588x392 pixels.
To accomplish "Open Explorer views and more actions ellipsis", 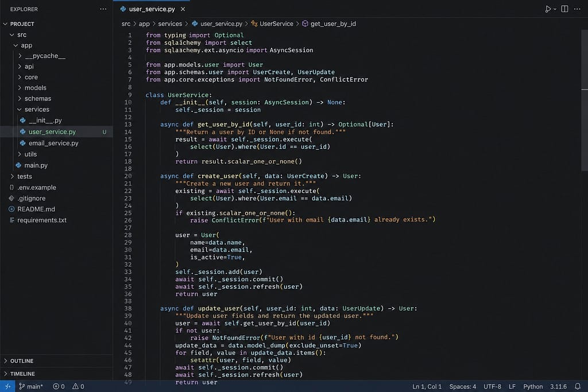I will 103,9.
